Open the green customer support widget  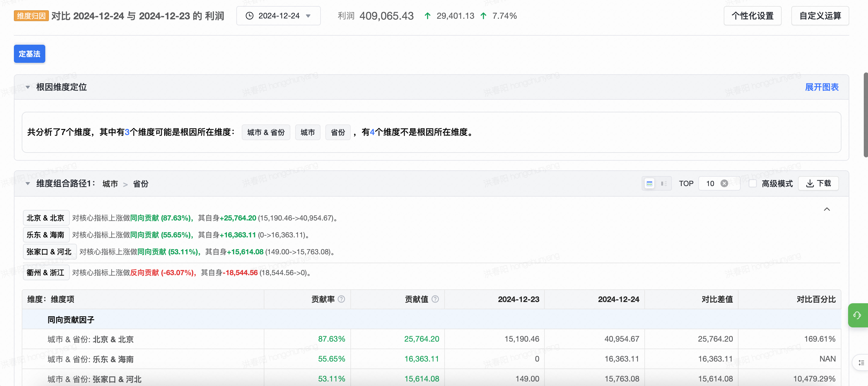[x=857, y=315]
